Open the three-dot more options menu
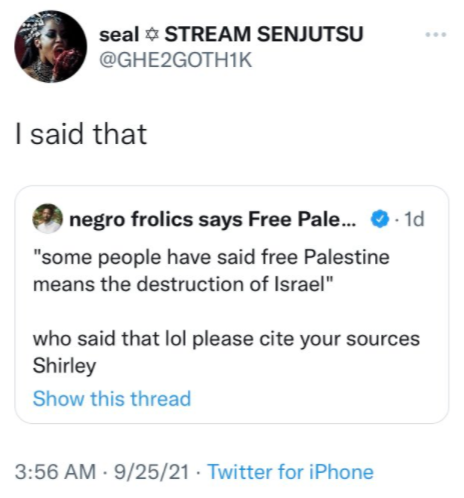This screenshot has width=464, height=498. click(x=436, y=34)
